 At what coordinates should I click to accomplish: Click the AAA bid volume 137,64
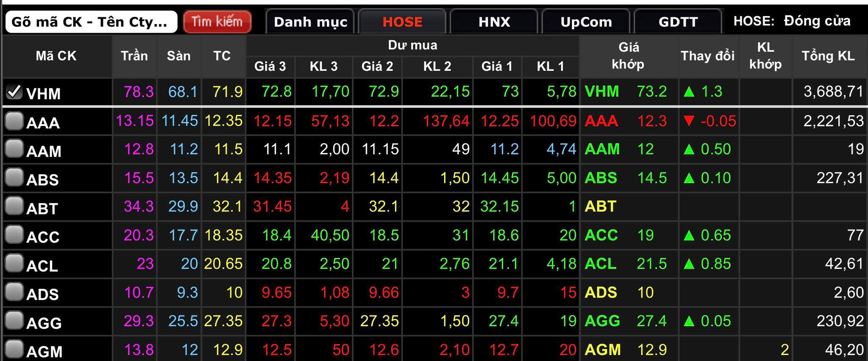(x=446, y=121)
